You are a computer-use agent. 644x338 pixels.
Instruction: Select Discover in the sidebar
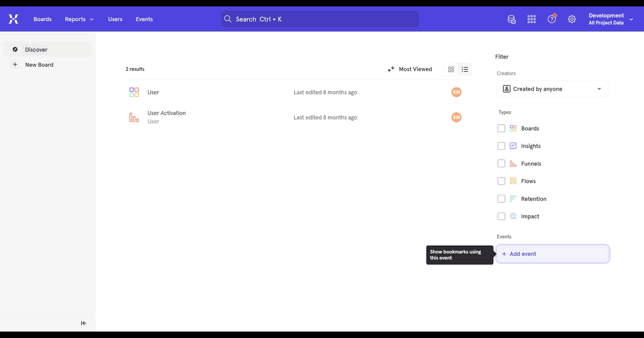click(48, 49)
